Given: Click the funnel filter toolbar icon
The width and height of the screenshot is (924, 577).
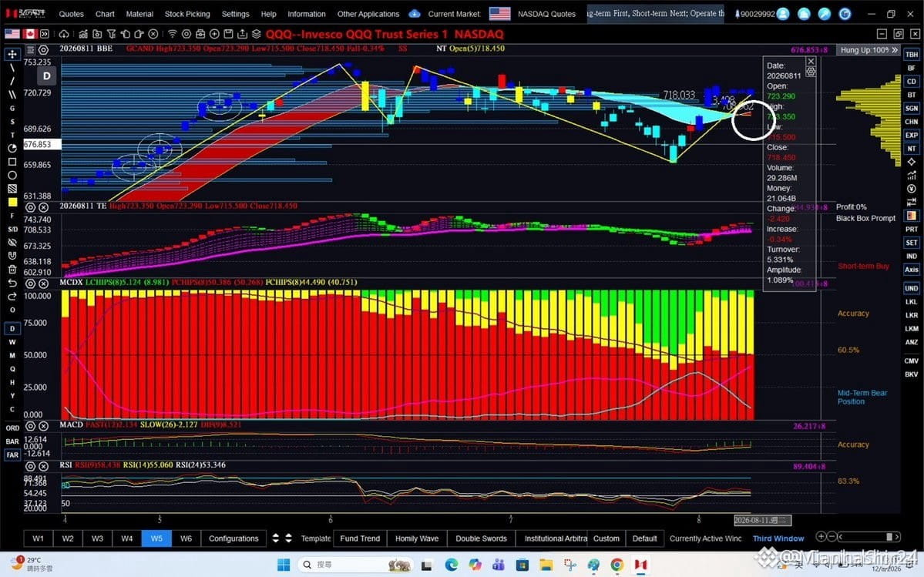Looking at the screenshot, I should click(x=112, y=34).
